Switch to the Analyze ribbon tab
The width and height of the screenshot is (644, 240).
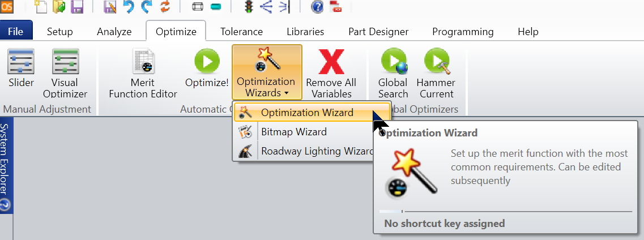tap(114, 32)
